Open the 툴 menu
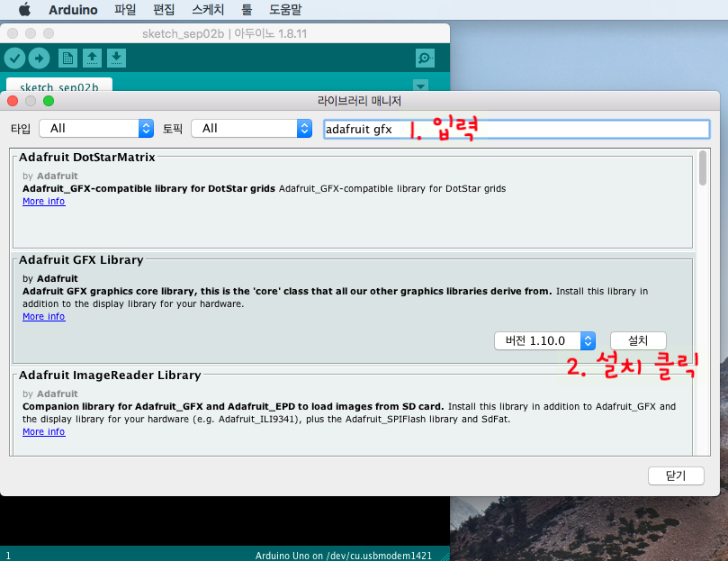The width and height of the screenshot is (728, 561). pyautogui.click(x=247, y=9)
